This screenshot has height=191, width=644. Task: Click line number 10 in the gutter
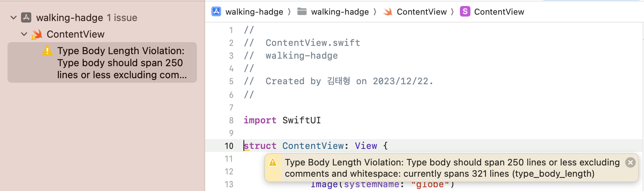click(x=229, y=146)
